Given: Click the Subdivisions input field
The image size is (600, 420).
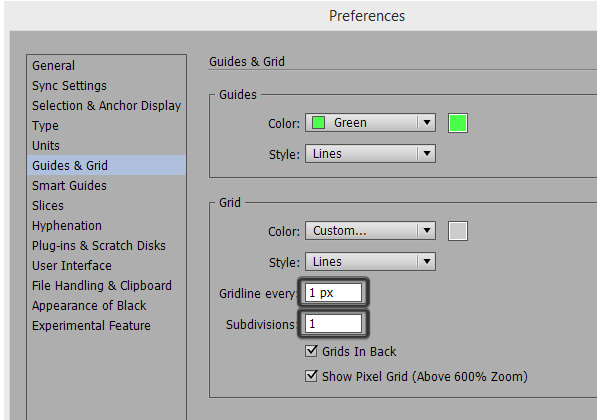Looking at the screenshot, I should click(x=333, y=324).
